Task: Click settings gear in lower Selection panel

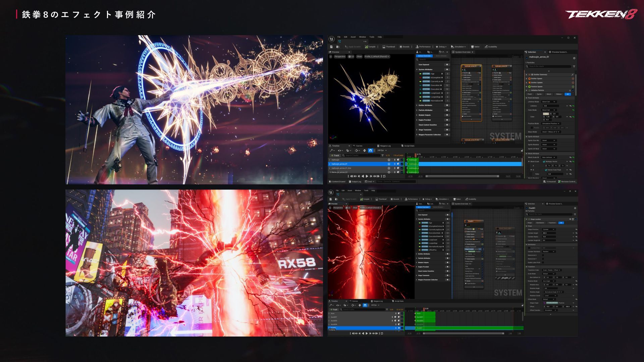Action: click(x=575, y=208)
